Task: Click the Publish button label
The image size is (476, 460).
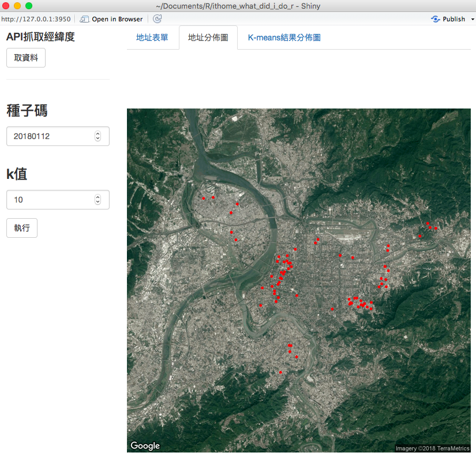Action: 454,19
